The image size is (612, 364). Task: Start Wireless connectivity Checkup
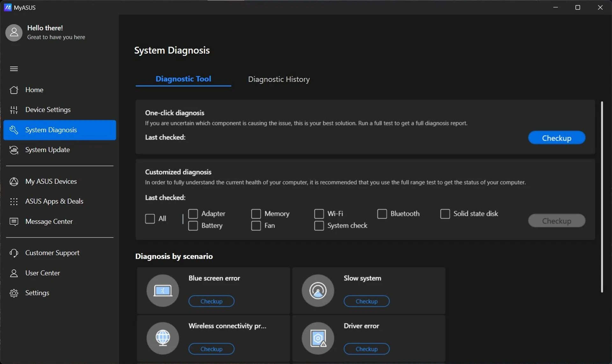[x=211, y=349]
